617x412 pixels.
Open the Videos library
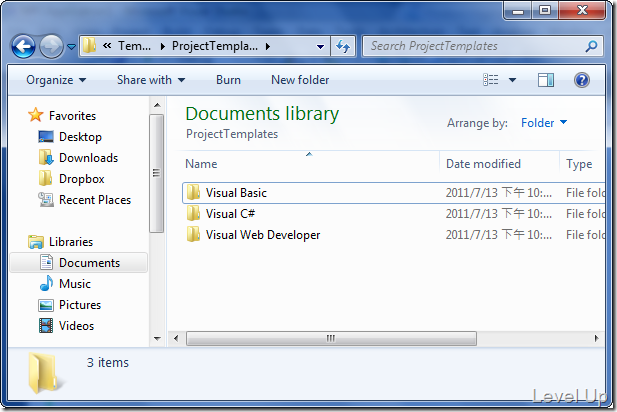[76, 326]
